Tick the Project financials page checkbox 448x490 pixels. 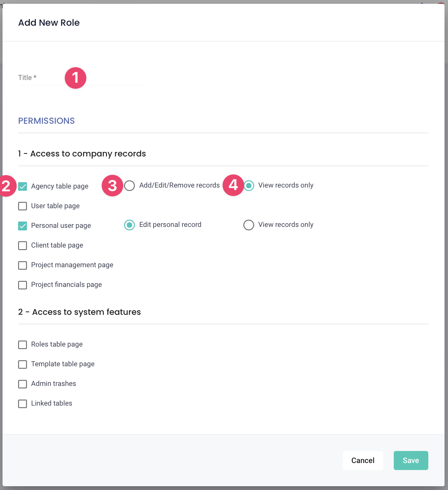(23, 285)
